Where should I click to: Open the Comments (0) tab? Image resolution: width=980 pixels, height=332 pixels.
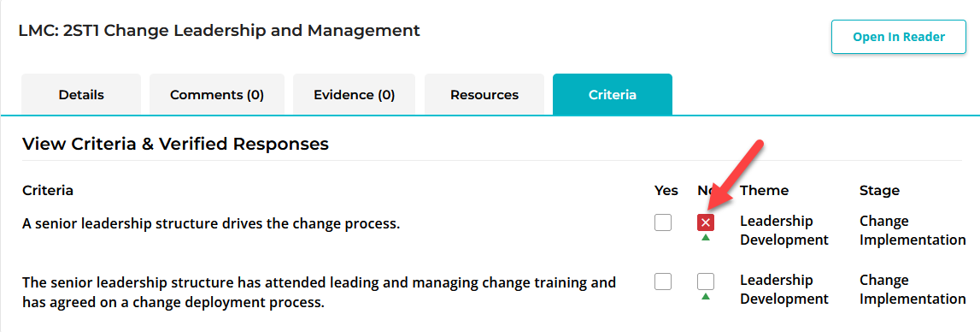coord(217,95)
